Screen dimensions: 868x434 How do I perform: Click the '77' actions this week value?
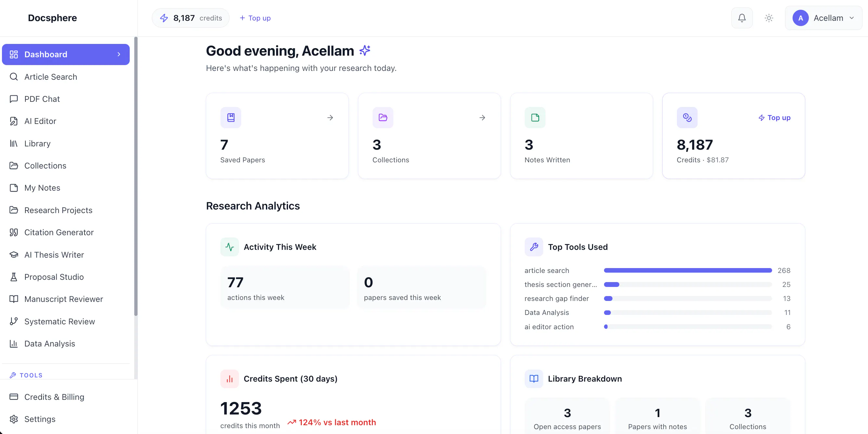tap(235, 282)
